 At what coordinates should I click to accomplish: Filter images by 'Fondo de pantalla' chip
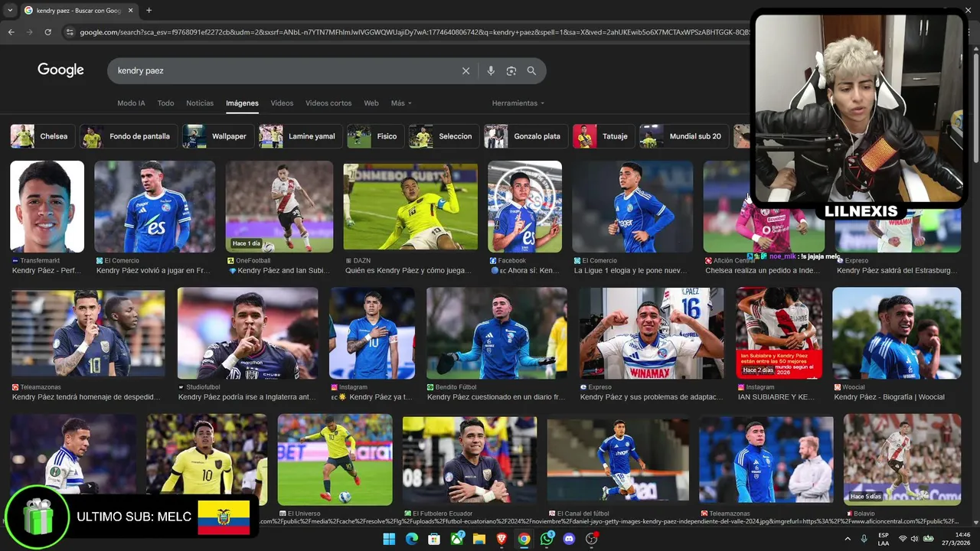coord(129,136)
